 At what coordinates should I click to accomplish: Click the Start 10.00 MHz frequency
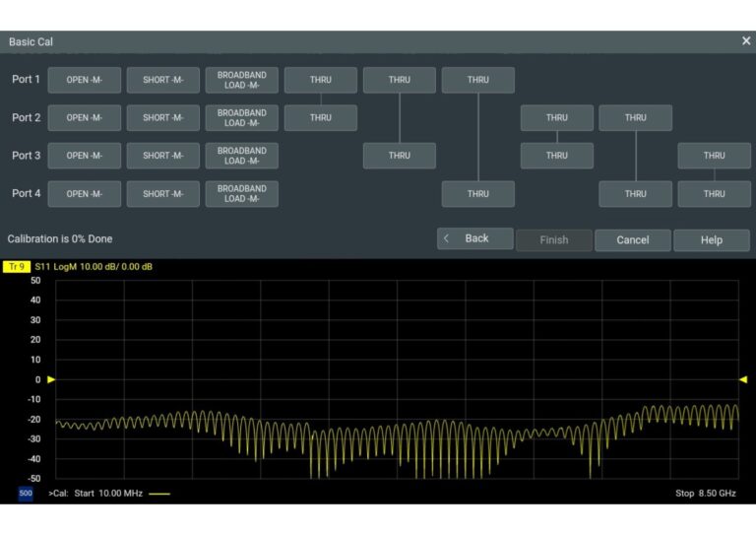[108, 494]
